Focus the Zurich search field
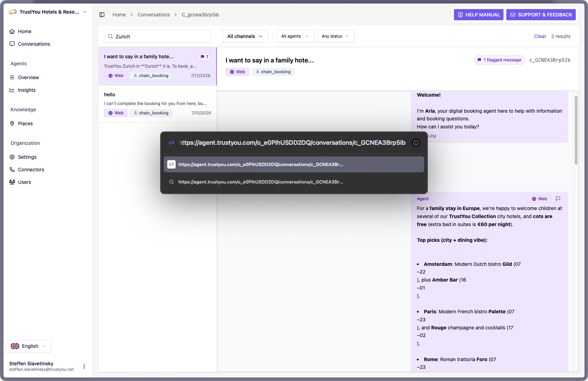 pyautogui.click(x=158, y=36)
